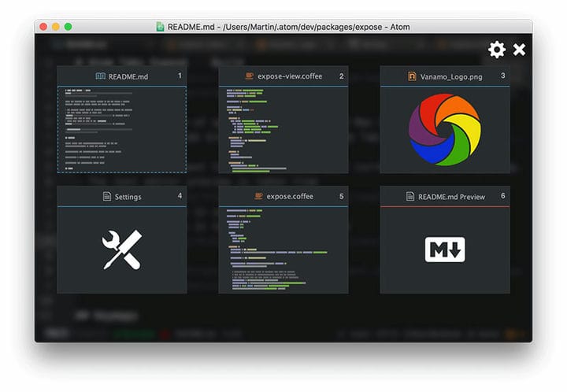
Task: Click the document icon beside Settings title
Action: 106,196
